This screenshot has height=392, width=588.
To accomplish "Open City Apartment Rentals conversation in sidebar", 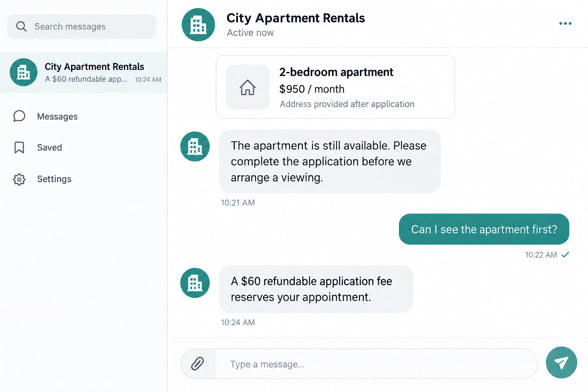I will [83, 73].
